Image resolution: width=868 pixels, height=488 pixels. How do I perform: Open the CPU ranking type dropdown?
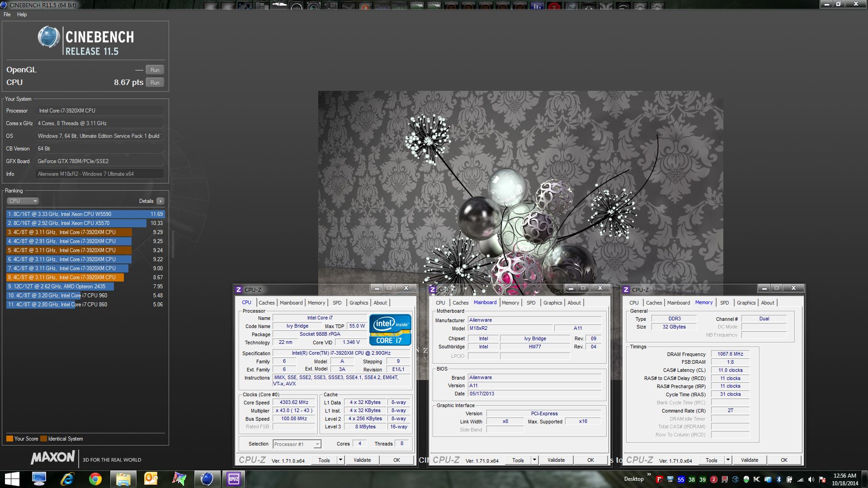coord(23,201)
